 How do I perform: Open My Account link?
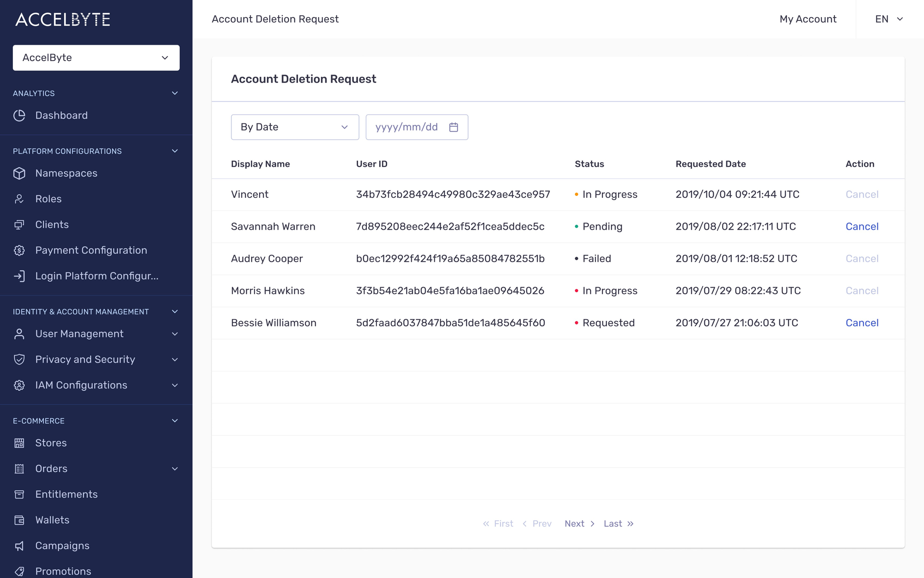point(808,19)
